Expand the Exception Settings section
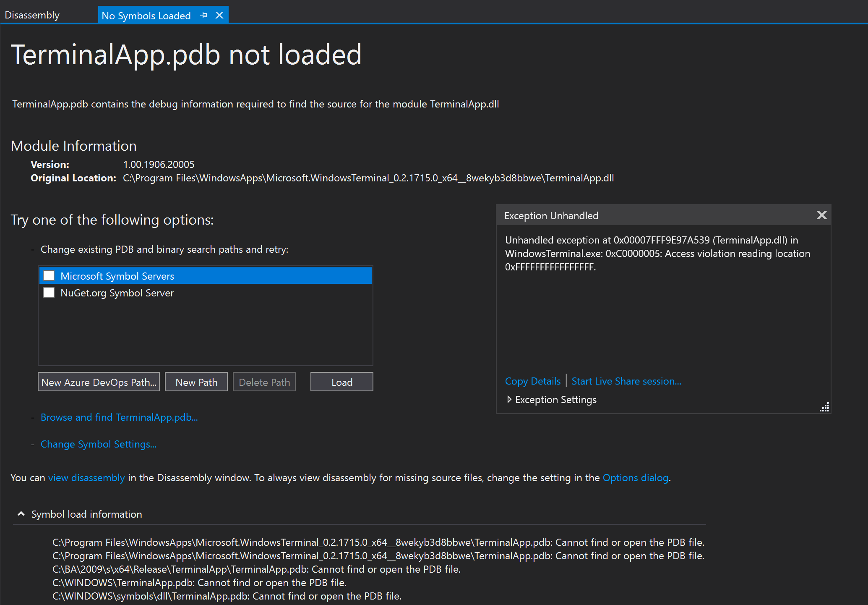This screenshot has height=605, width=868. (x=509, y=400)
